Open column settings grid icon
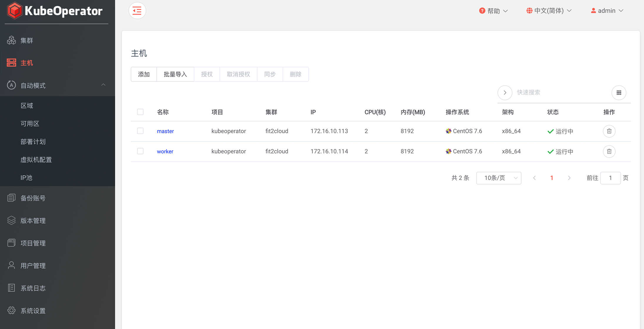 (x=619, y=93)
